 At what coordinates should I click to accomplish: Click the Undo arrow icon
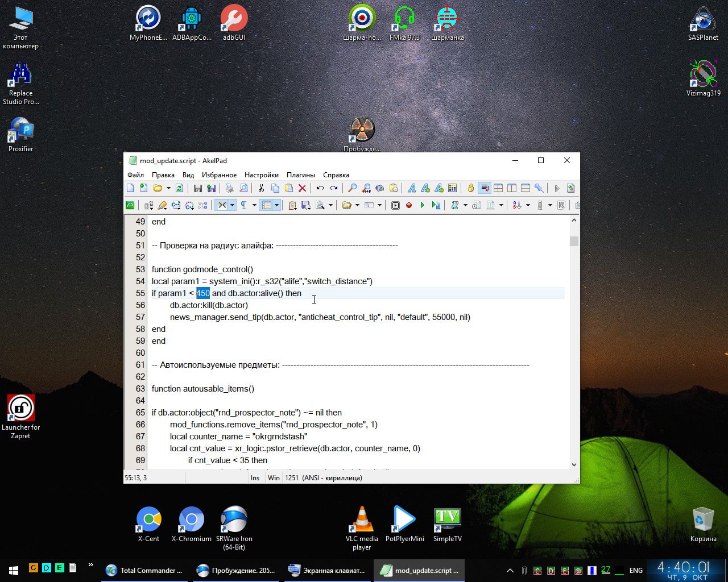click(320, 188)
